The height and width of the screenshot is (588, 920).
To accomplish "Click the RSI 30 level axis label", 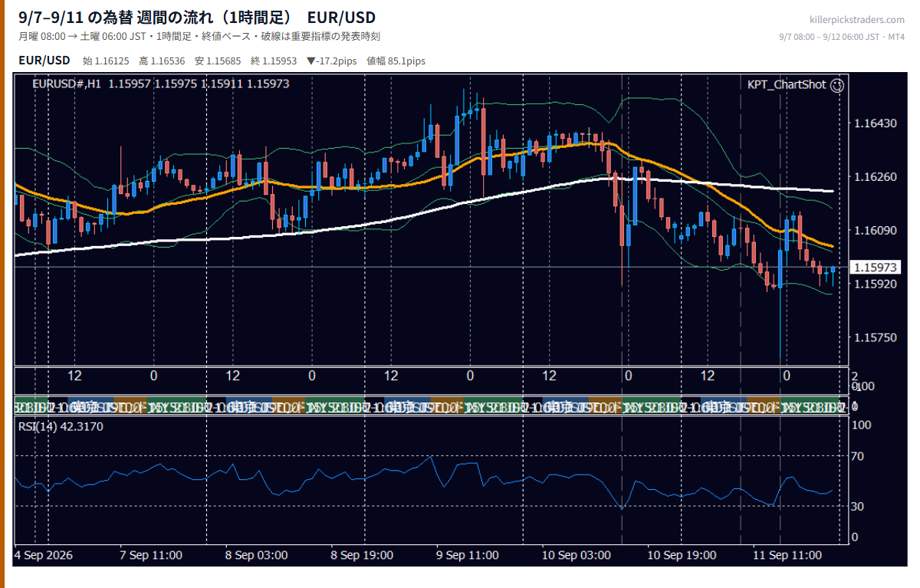I will (x=859, y=506).
